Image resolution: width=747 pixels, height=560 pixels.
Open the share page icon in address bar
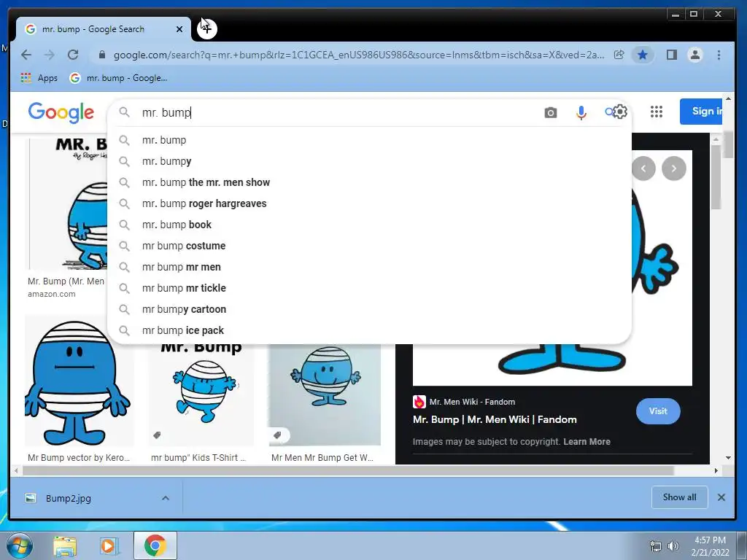[619, 55]
